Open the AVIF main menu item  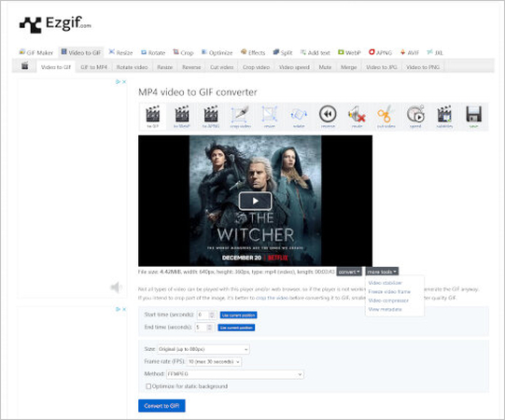point(410,52)
